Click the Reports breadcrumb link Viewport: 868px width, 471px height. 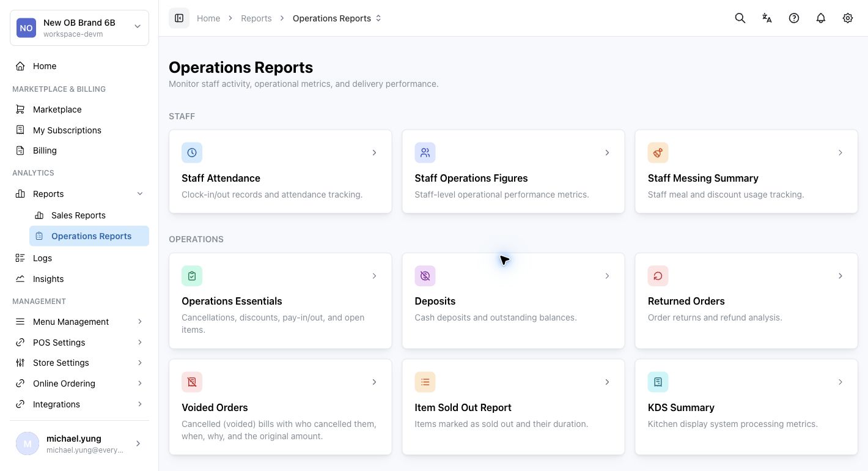pos(256,18)
